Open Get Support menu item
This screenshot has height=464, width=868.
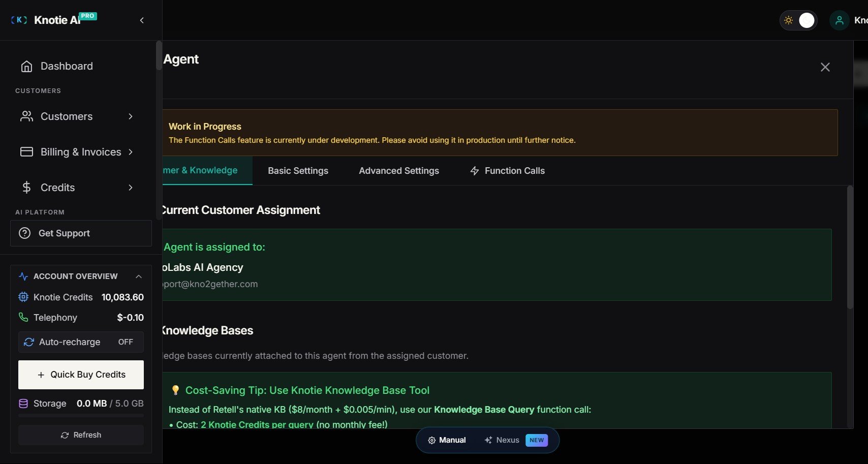click(81, 233)
